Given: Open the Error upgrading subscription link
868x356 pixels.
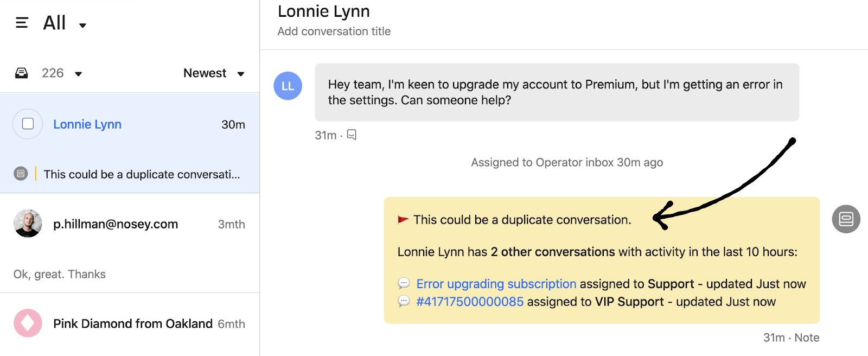Looking at the screenshot, I should click(496, 284).
